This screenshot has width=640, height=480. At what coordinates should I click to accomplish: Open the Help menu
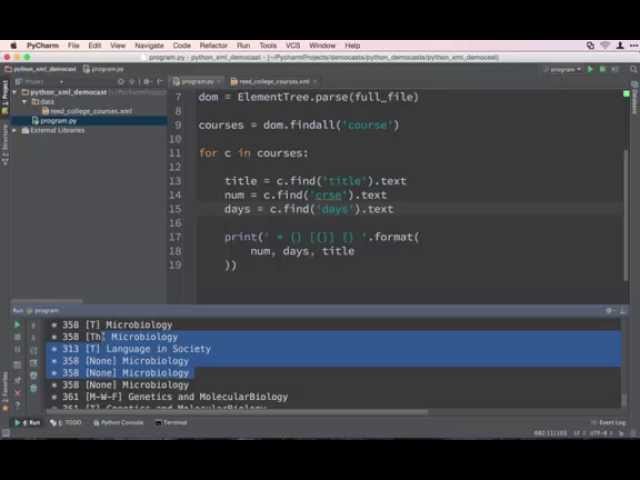pyautogui.click(x=352, y=45)
